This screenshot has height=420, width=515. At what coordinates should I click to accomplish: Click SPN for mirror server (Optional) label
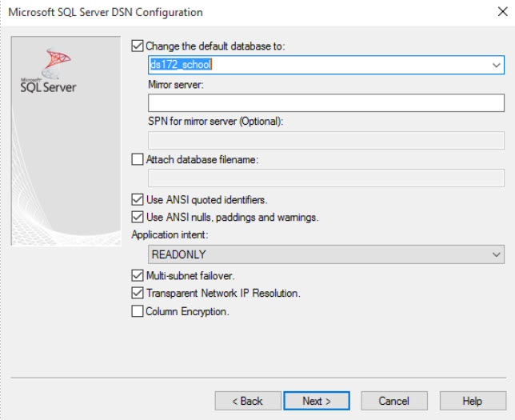[x=215, y=122]
